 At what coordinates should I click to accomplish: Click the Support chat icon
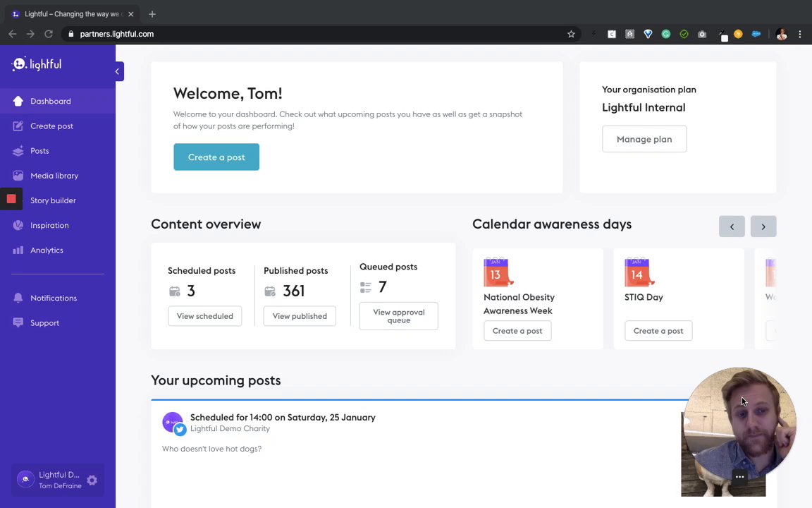18,323
